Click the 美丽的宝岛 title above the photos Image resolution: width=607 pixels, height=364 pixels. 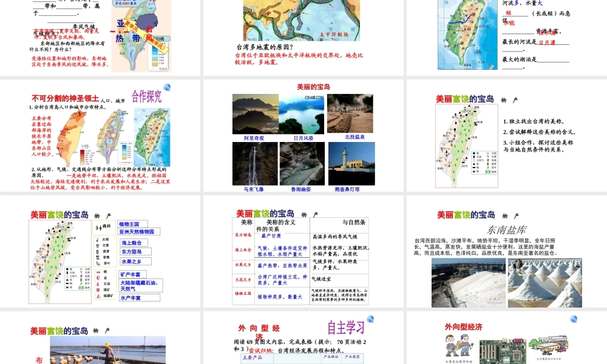point(314,87)
